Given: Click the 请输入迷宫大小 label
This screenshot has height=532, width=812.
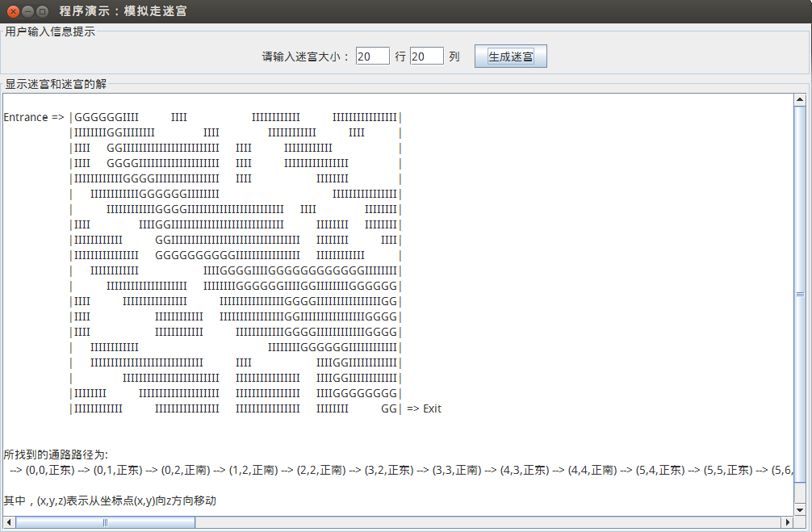Looking at the screenshot, I should pyautogui.click(x=305, y=57).
